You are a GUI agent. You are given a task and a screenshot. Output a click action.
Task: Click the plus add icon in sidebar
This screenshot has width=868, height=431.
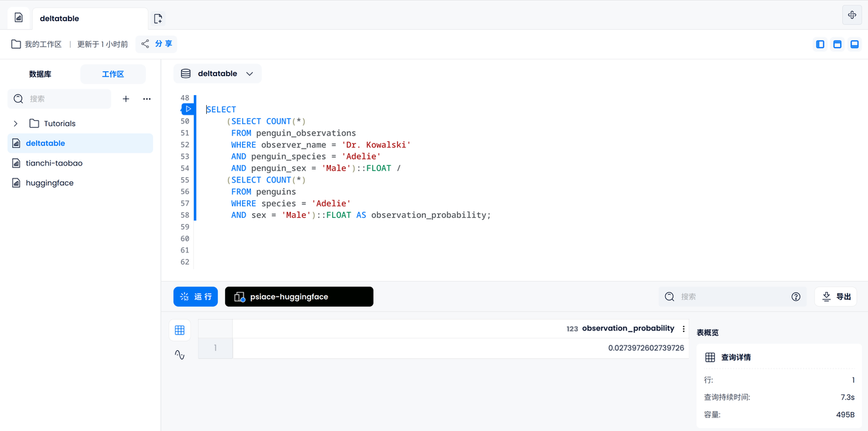125,98
